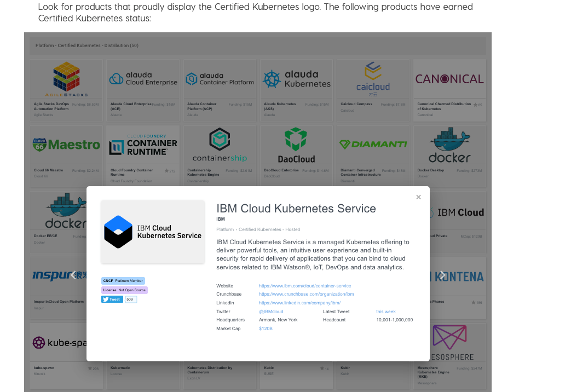
Task: Select the Cloud 66 Maestro logo
Action: [66, 144]
